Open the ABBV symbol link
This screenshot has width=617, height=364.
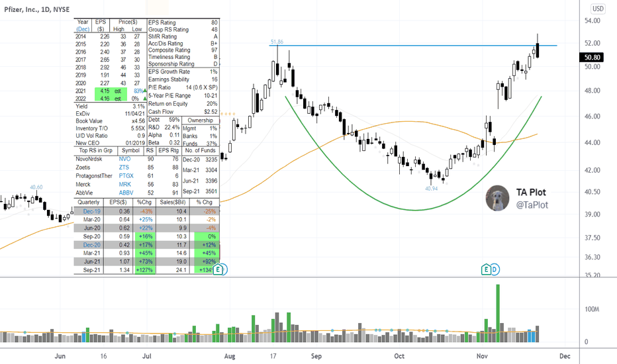point(126,193)
